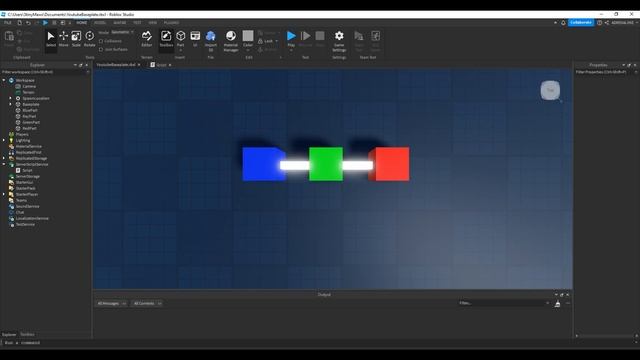Viewport: 640px width, 360px height.
Task: Click the Output Filter input field
Action: 504,303
